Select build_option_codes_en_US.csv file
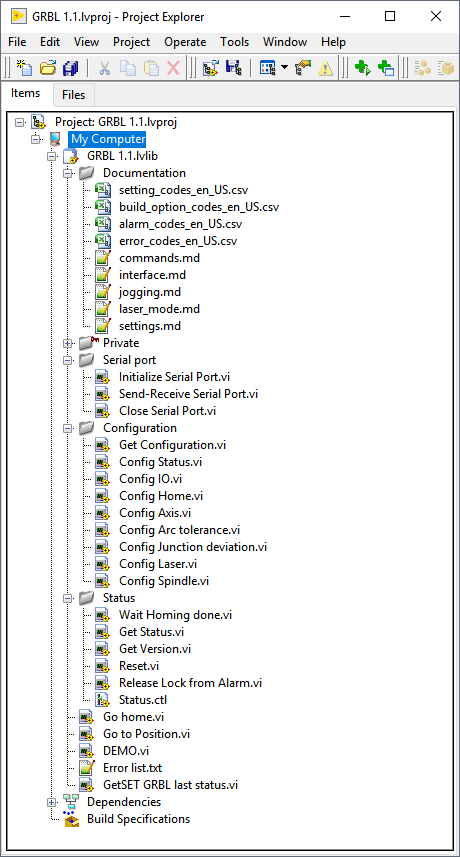The width and height of the screenshot is (460, 857). [x=199, y=207]
